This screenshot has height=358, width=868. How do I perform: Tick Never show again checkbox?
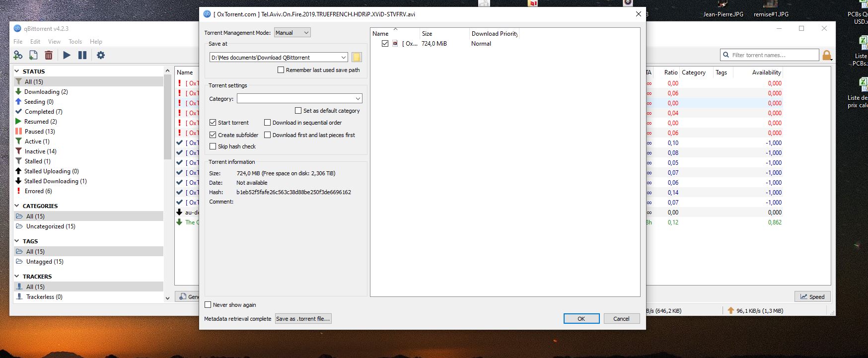(x=208, y=305)
